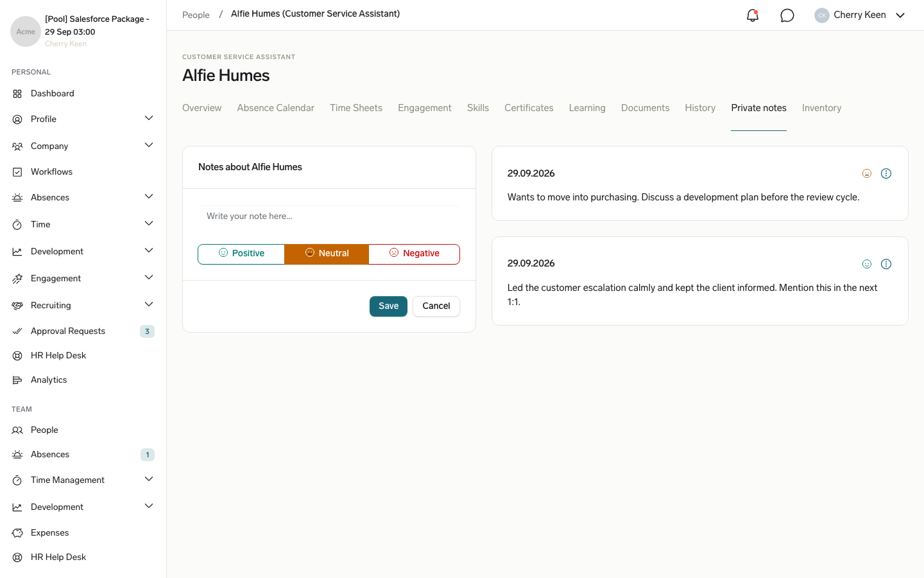The image size is (924, 578).
Task: Expand the Time Management chevron
Action: pos(149,479)
